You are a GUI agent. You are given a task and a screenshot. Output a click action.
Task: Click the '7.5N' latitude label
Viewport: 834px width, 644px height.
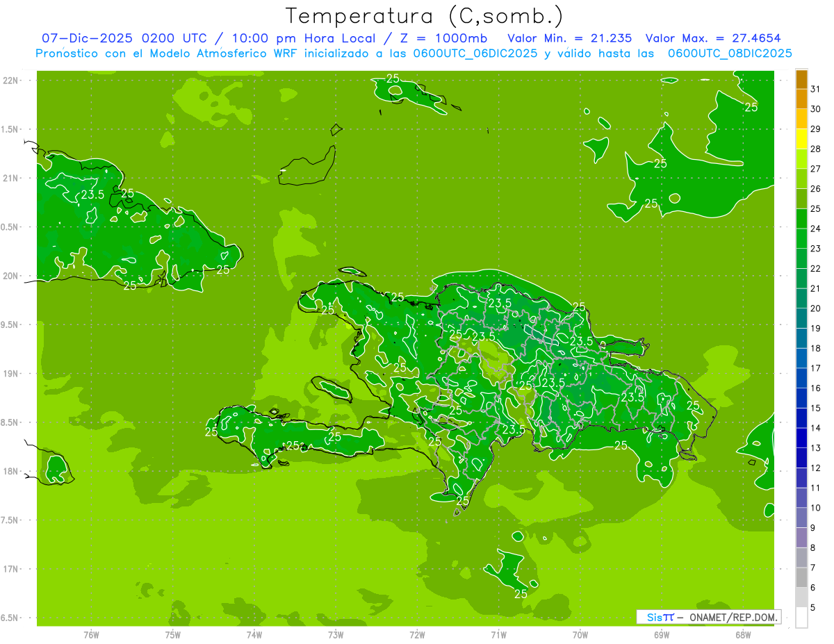click(10, 520)
